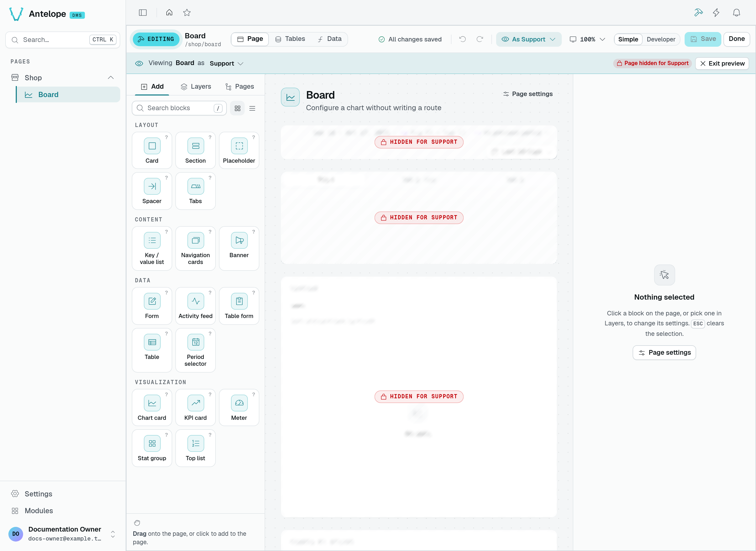Screen dimensions: 756x551
Task: Switch block palette to grid view
Action: click(237, 108)
